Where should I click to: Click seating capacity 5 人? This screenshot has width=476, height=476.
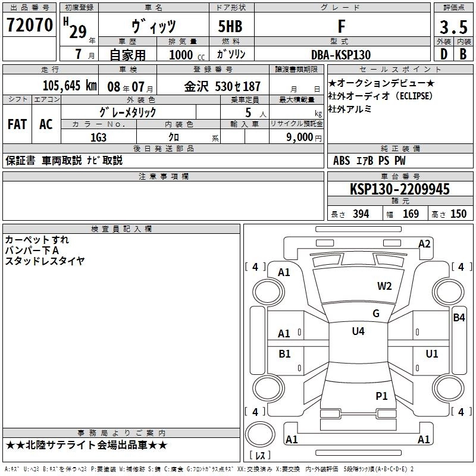[256, 113]
